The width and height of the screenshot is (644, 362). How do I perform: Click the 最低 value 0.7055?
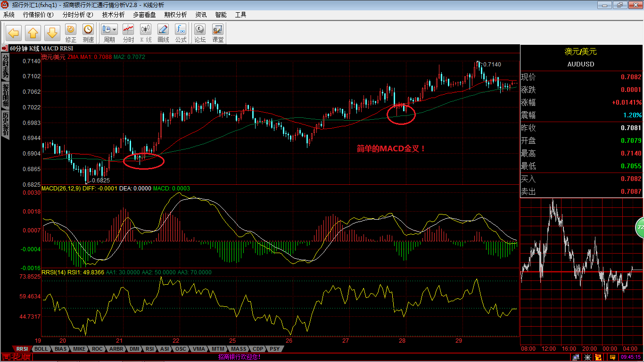click(x=632, y=166)
